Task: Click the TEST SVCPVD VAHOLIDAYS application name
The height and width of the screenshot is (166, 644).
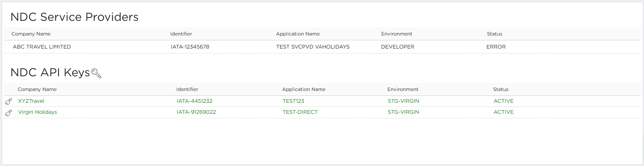Action: tap(313, 47)
